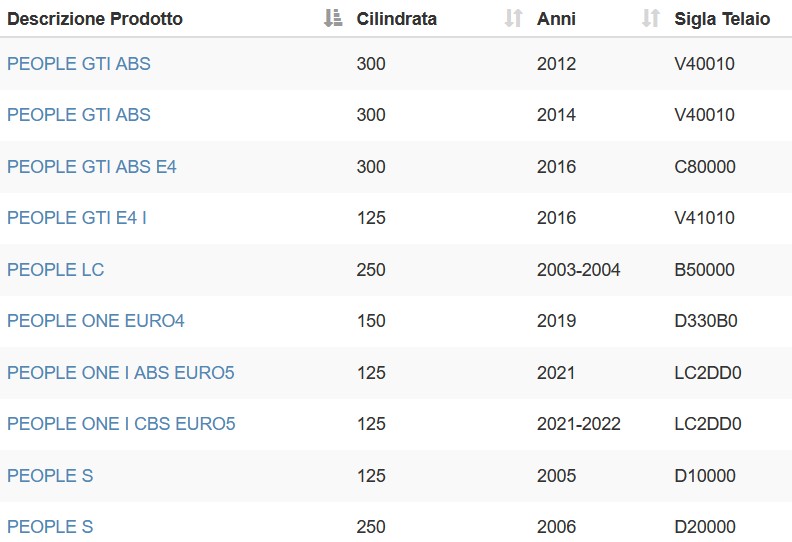Toggle sort icon beside Descrizione Prodotto
The image size is (792, 542).
coord(333,18)
